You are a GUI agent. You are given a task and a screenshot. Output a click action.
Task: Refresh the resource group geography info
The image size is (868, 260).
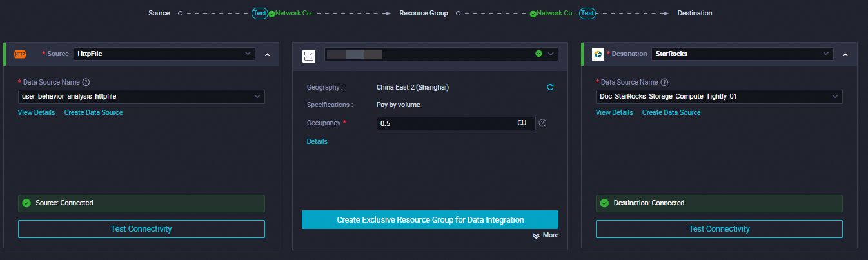[550, 87]
